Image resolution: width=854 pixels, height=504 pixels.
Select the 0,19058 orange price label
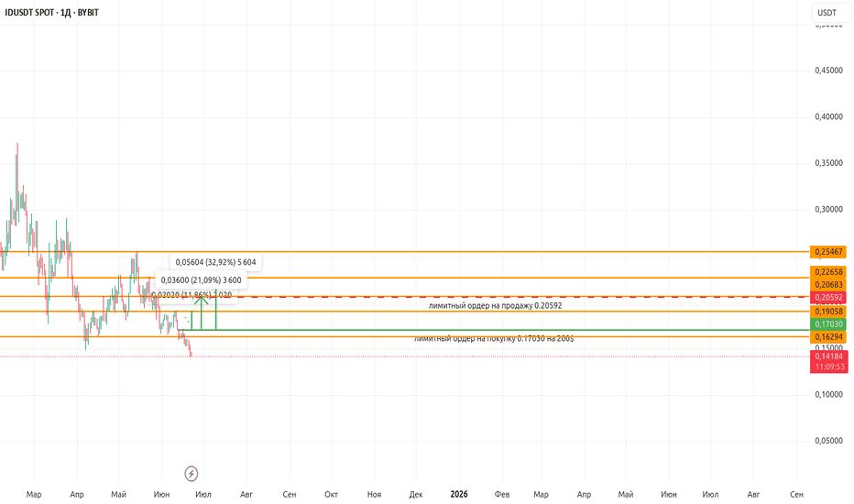tap(828, 312)
